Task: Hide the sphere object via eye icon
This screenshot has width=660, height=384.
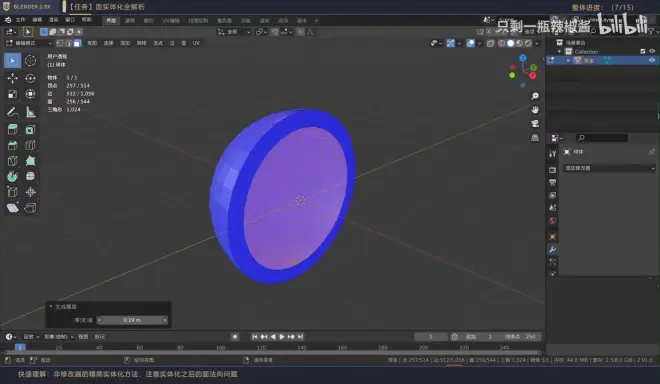Action: click(x=652, y=60)
